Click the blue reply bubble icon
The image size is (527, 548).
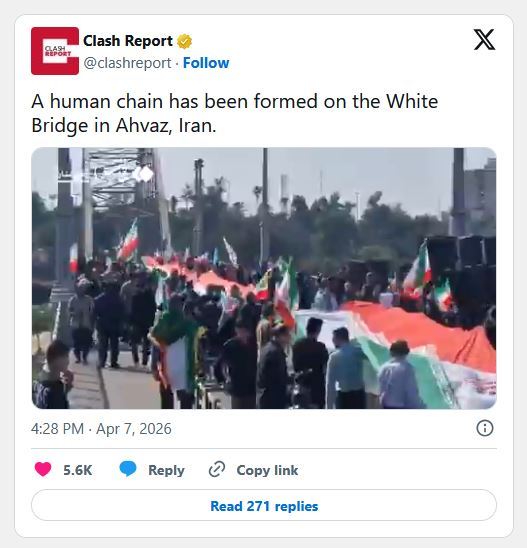[x=128, y=469]
